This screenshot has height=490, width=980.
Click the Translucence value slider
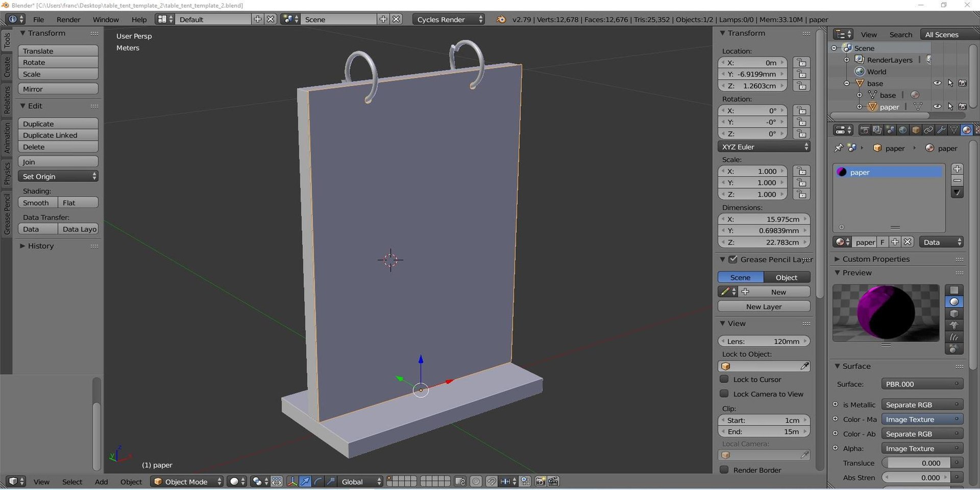pyautogui.click(x=916, y=463)
